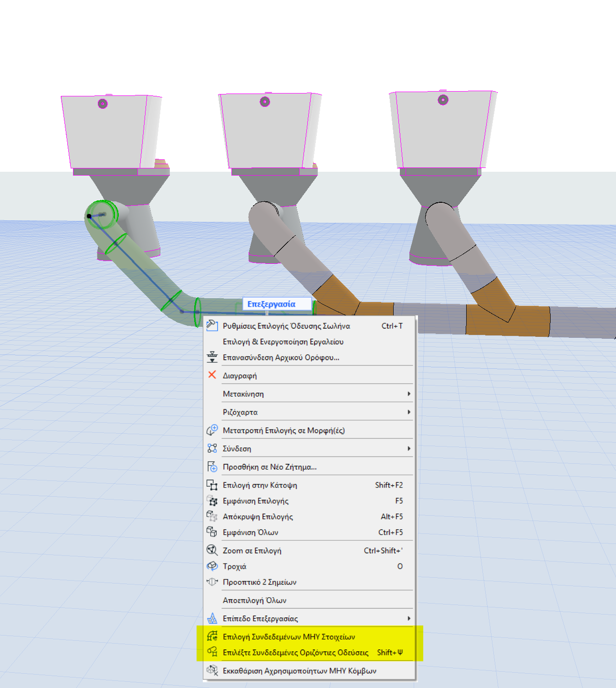Click the add to new issue icon
616x688 pixels.
212,466
